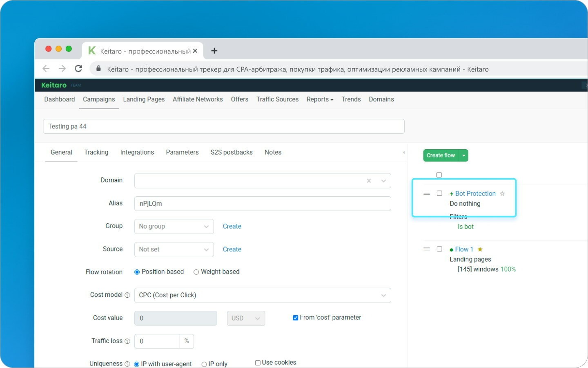
Task: Click the Uniqueness help icon
Action: tap(127, 364)
